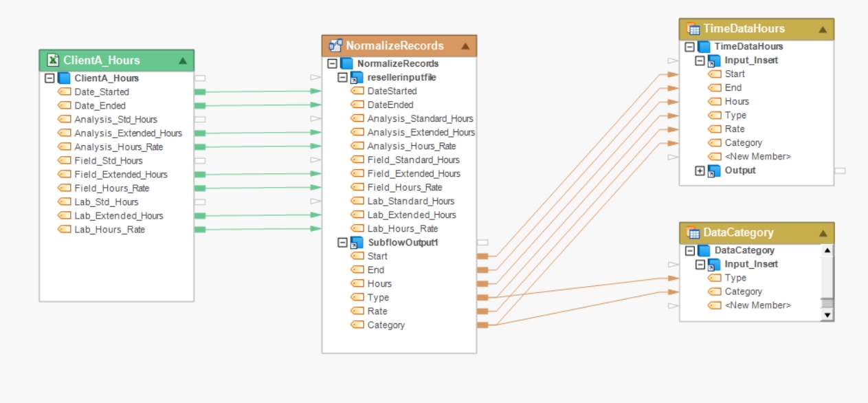Collapse the TimeDataHours object with header triangle
Viewport: 868px width, 403px height.
pyautogui.click(x=823, y=29)
